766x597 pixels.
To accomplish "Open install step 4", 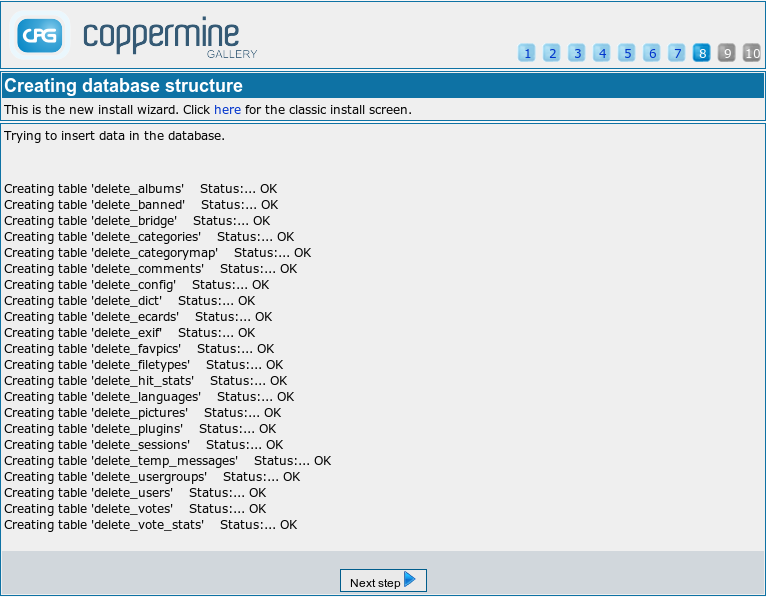I will pyautogui.click(x=602, y=53).
